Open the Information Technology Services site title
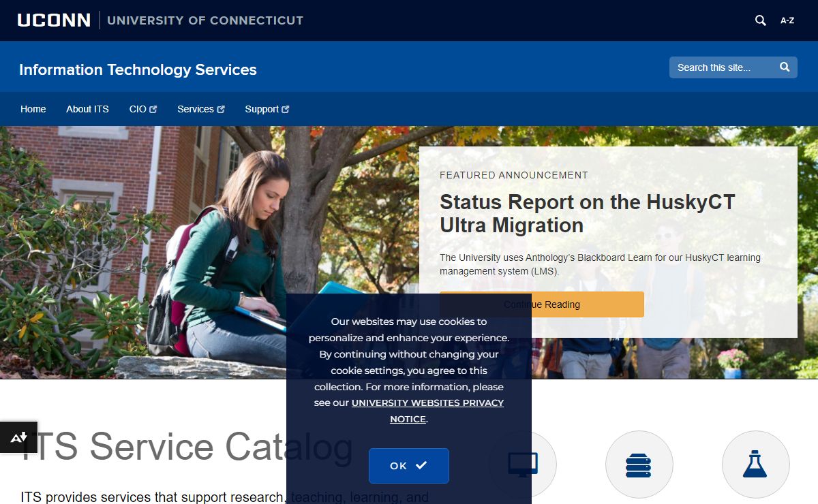818x504 pixels. tap(138, 69)
